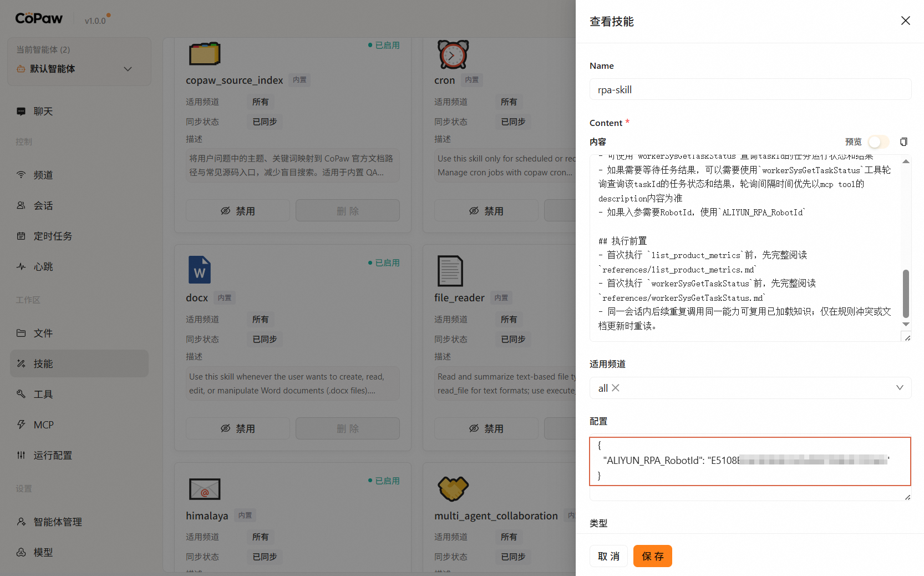Click the folder icon beside 文件
The width and height of the screenshot is (924, 576).
[x=21, y=333]
